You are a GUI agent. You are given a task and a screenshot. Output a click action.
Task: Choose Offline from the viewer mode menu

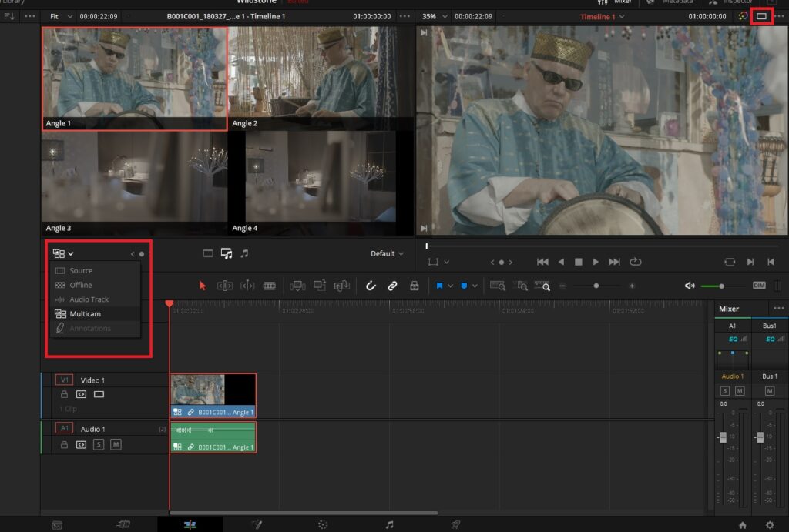click(95, 285)
